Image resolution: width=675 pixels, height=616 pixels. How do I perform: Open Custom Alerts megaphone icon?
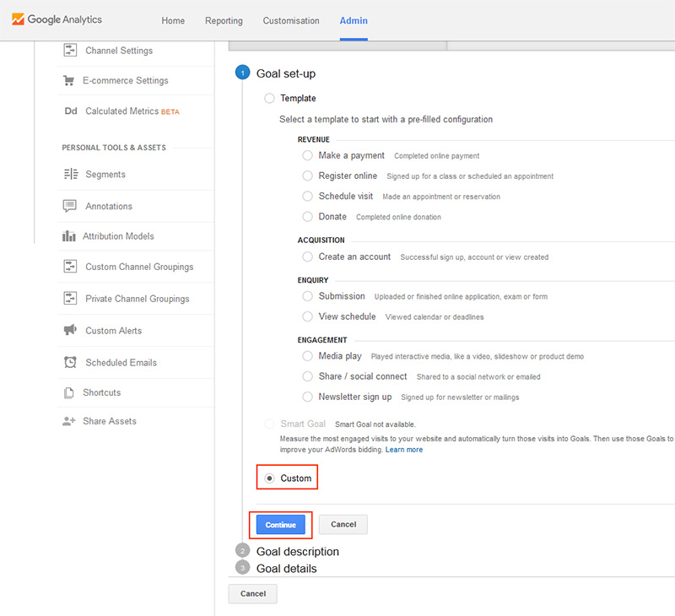pos(70,330)
